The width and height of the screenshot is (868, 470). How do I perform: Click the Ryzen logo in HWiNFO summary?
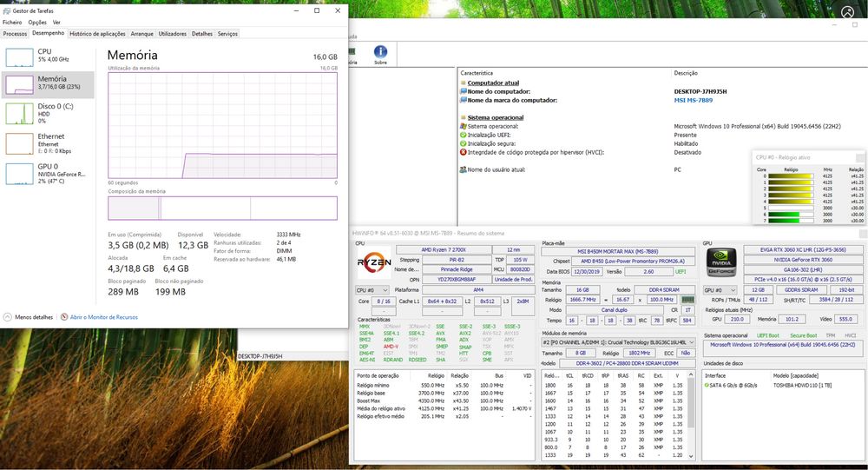coord(373,262)
